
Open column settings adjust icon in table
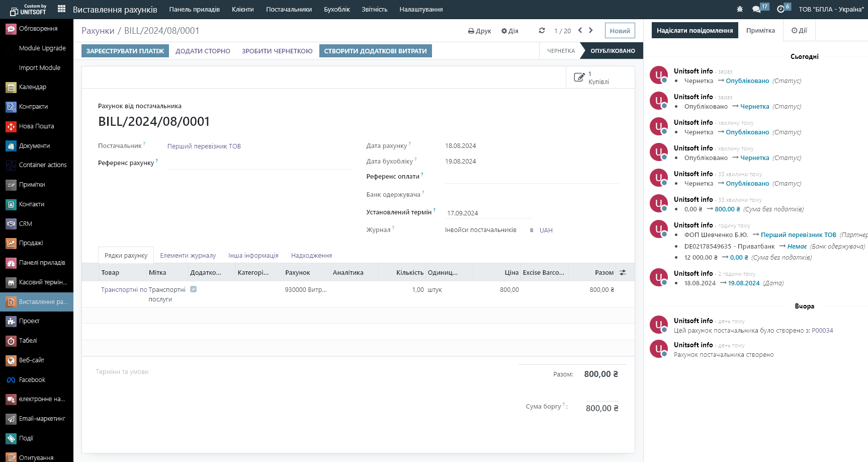click(x=623, y=272)
